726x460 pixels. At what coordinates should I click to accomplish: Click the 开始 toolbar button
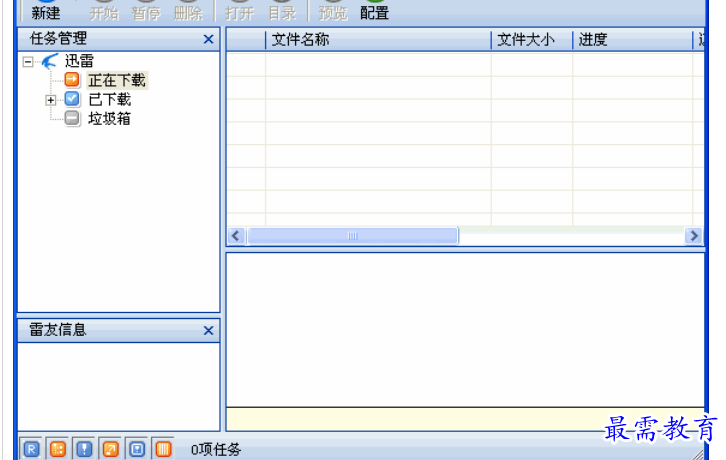click(x=104, y=11)
